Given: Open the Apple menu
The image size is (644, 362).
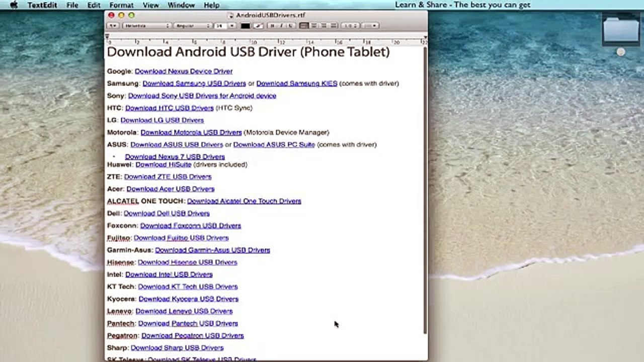Looking at the screenshot, I should 14,5.
